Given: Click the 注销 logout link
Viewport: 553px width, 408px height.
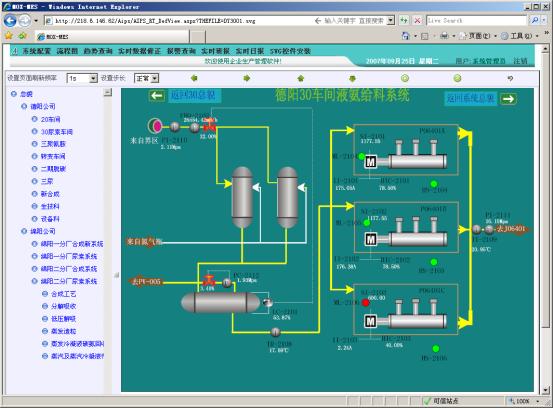Looking at the screenshot, I should tap(520, 61).
